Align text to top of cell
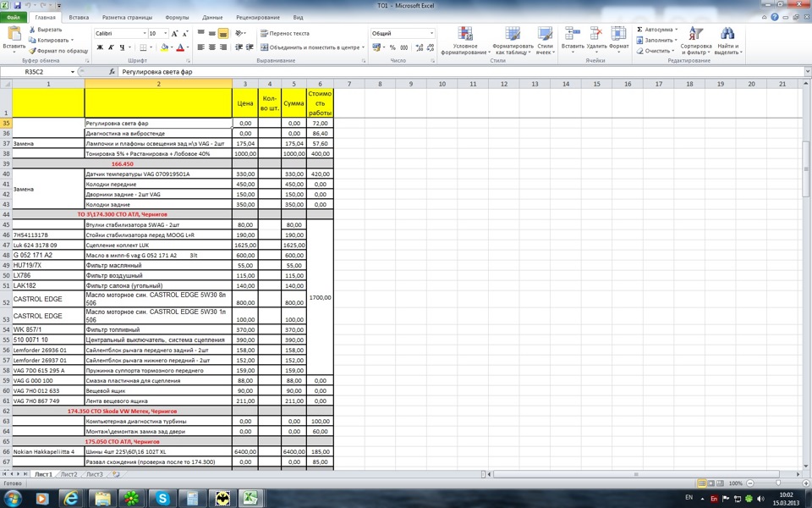The width and height of the screenshot is (812, 508). pyautogui.click(x=201, y=33)
